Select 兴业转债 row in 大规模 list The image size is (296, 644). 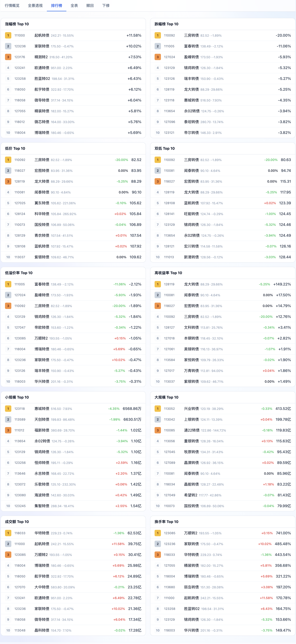click(223, 408)
